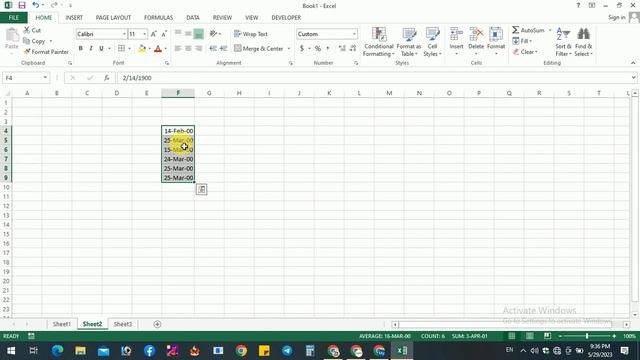Expand the Name Box dropdown arrow
640x360 pixels.
coord(45,78)
